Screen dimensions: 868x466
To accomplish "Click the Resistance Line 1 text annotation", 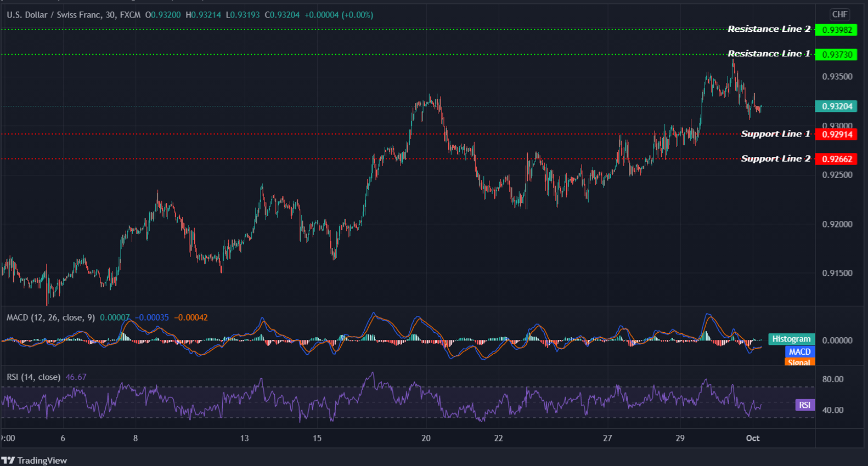I will point(769,54).
